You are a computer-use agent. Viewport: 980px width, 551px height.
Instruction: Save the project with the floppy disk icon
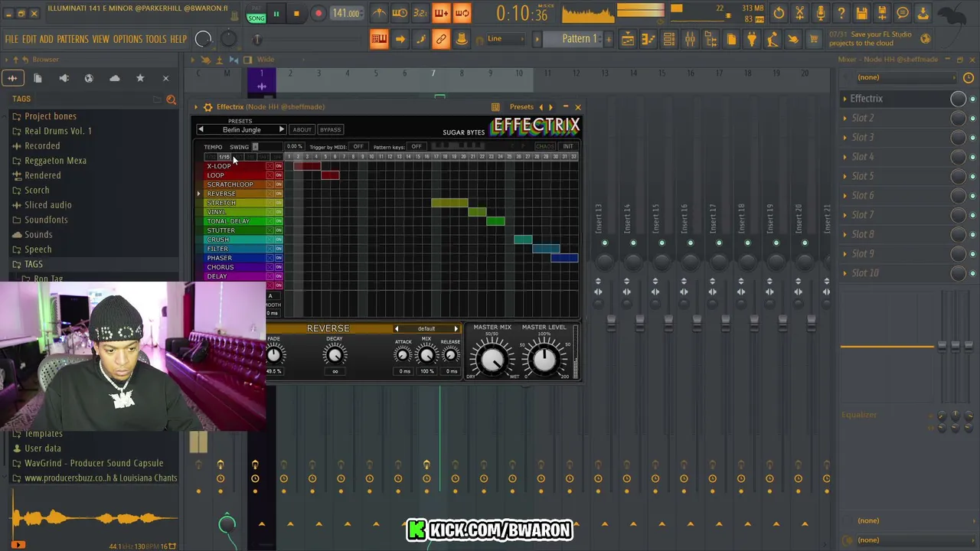[861, 13]
